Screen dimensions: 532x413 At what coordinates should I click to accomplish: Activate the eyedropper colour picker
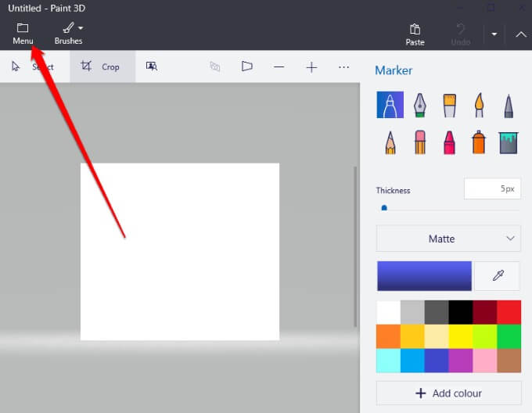[x=498, y=276]
